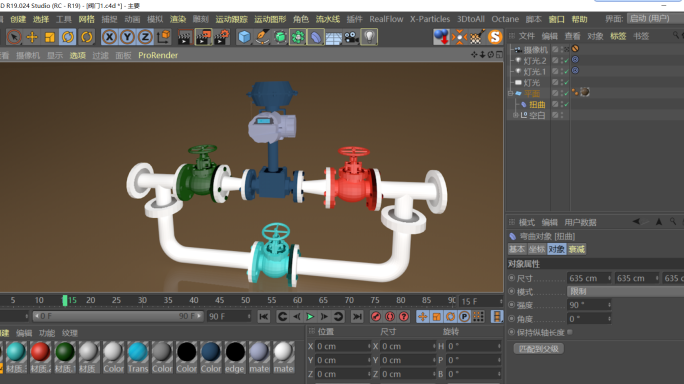Play the animation forward
684x384 pixels.
(310, 317)
